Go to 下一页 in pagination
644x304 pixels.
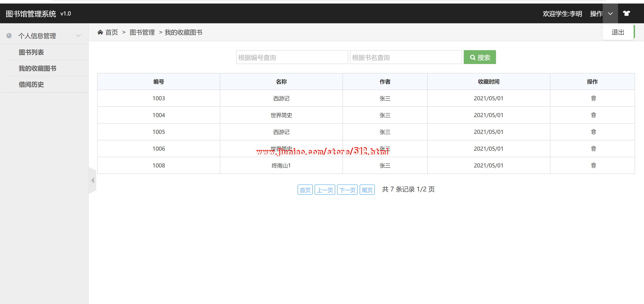click(347, 190)
